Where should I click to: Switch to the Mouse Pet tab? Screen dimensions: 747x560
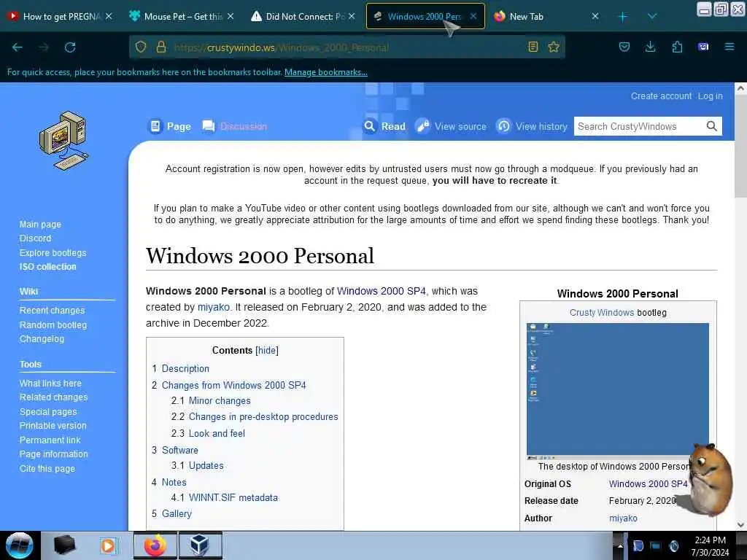click(x=181, y=17)
